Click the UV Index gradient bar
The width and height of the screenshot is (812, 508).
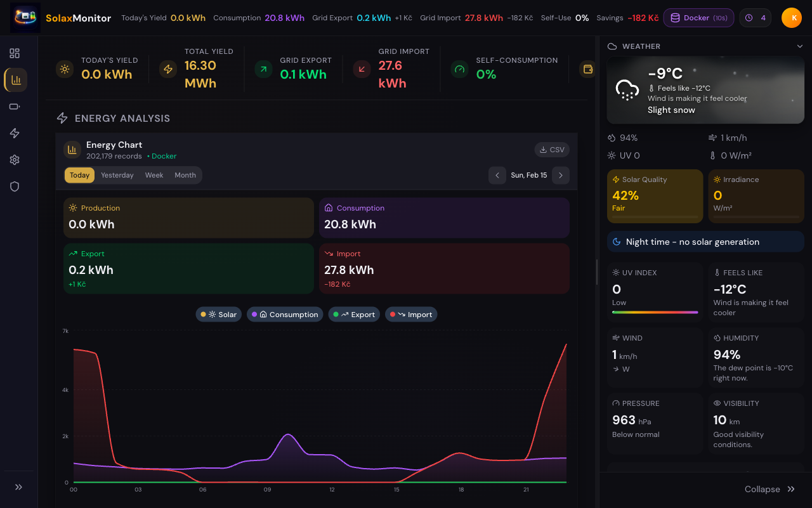(x=655, y=312)
